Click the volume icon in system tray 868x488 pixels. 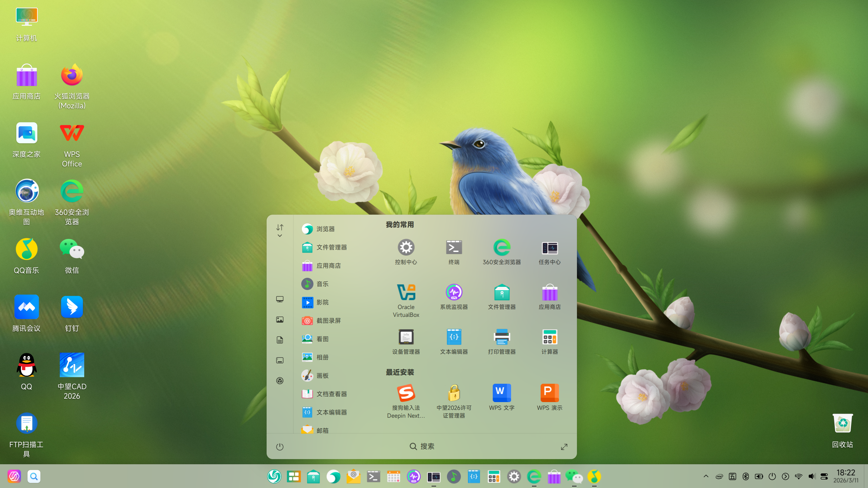coord(811,476)
